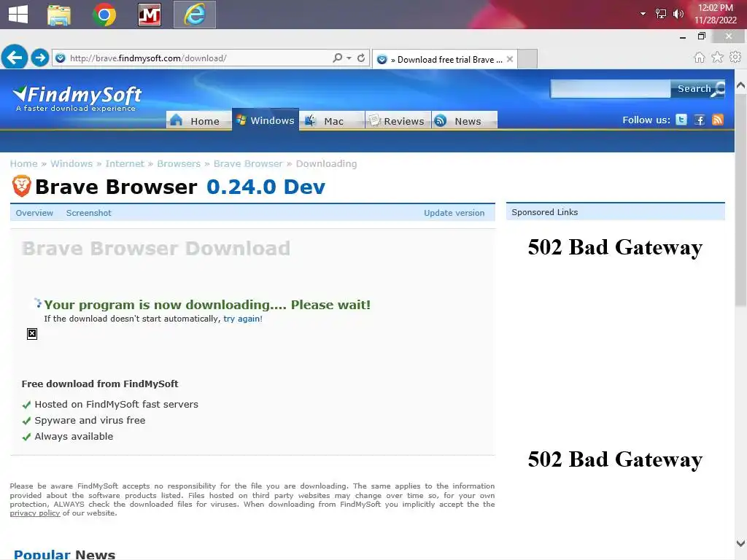Click the Hosted on FindMySoft fast servers text
The height and width of the screenshot is (560, 747).
[116, 404]
